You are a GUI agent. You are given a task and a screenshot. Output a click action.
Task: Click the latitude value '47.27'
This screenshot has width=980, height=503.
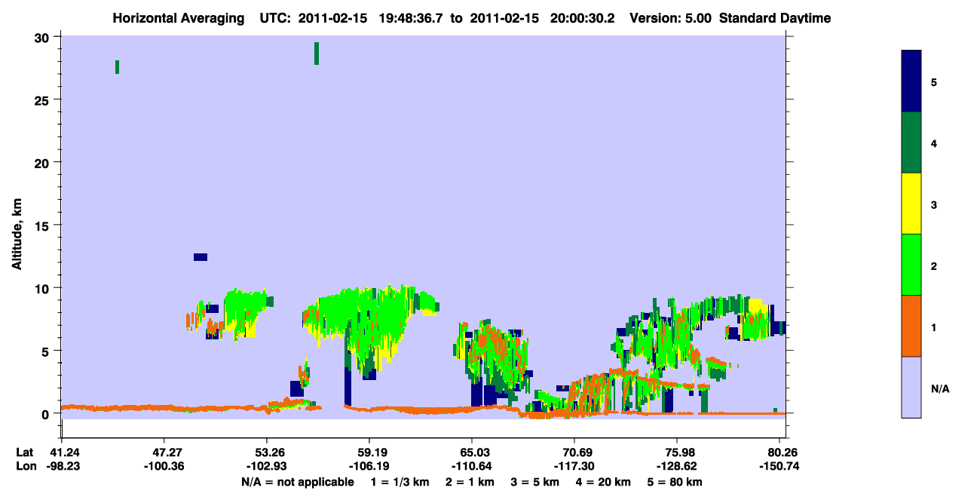[x=164, y=452]
